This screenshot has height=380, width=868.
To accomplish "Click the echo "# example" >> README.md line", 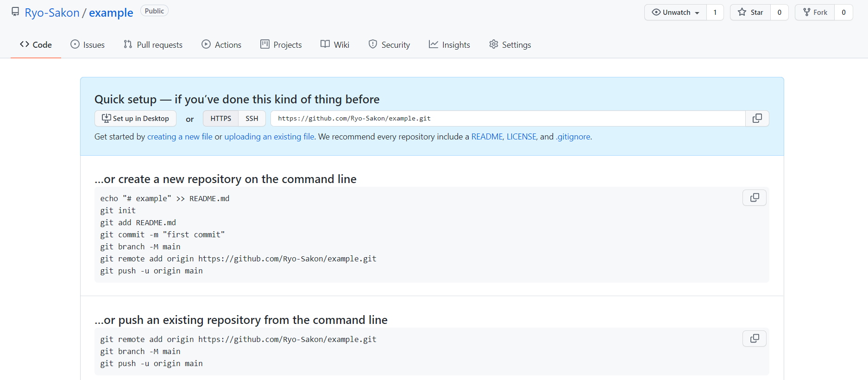I will click(x=164, y=198).
